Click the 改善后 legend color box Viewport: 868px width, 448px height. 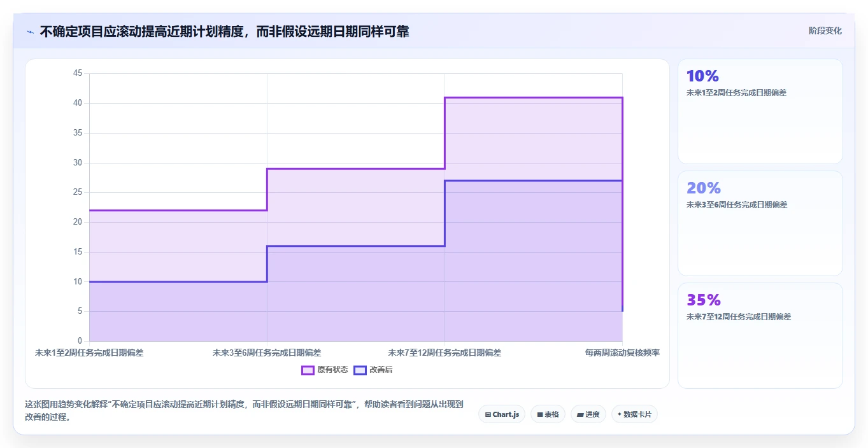(x=360, y=370)
